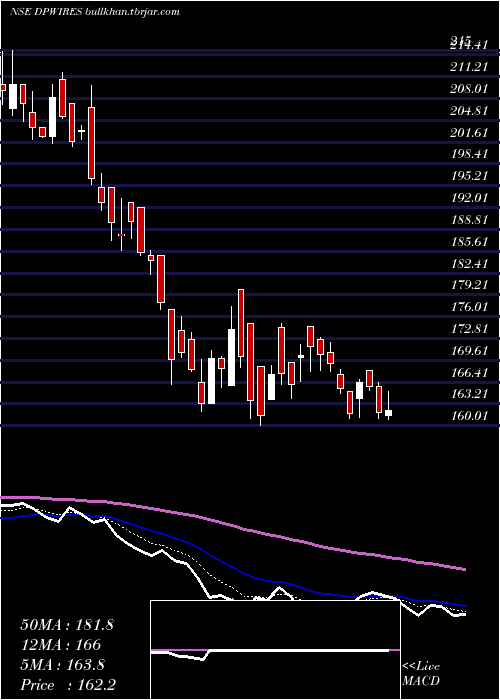
Task: Click the 179.21 price axis label
Action: (x=468, y=285)
